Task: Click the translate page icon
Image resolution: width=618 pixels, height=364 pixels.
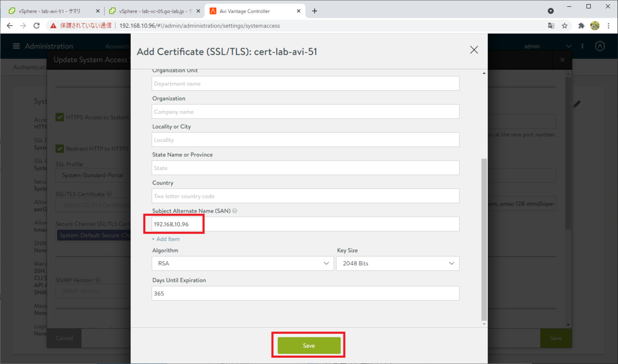Action: coord(551,25)
